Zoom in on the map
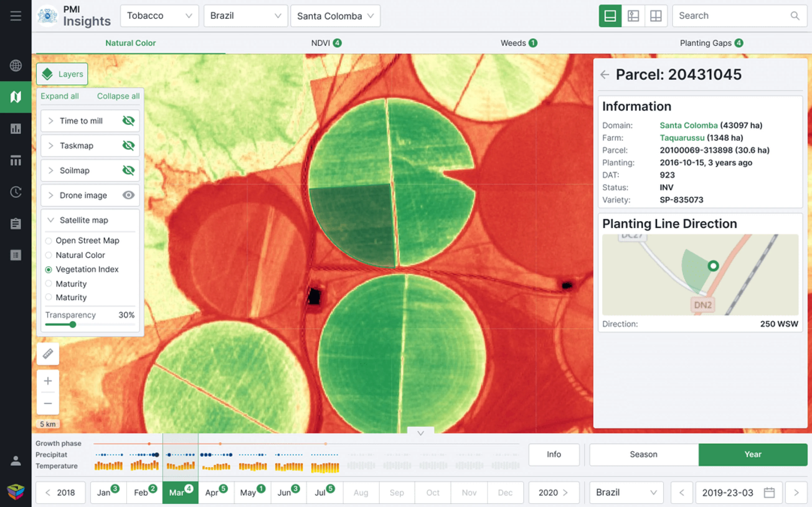This screenshot has width=812, height=507. pyautogui.click(x=48, y=381)
